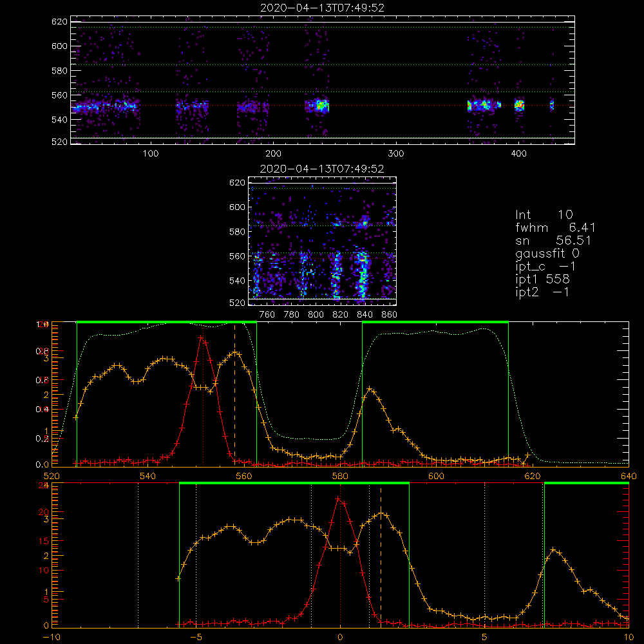Screen dimensions: 644x644
Task: Click x-axis label 400 on top spectrogram
Action: 518,153
